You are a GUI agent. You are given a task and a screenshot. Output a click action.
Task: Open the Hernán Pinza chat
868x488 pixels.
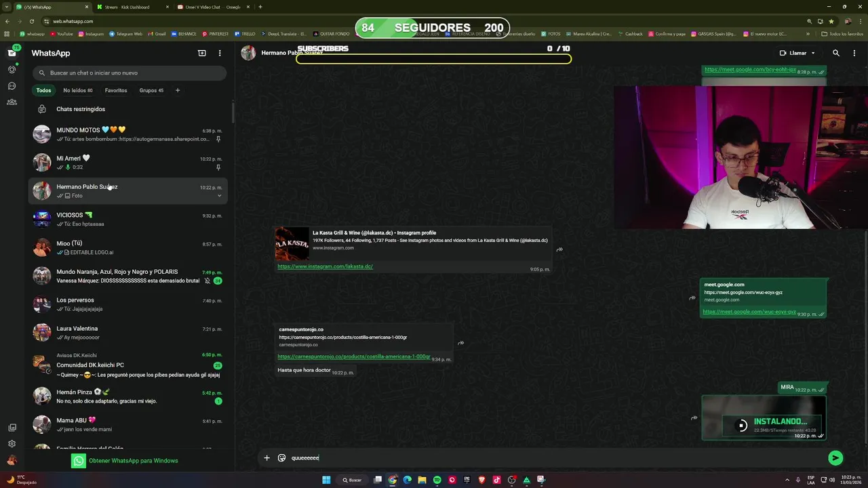(128, 396)
